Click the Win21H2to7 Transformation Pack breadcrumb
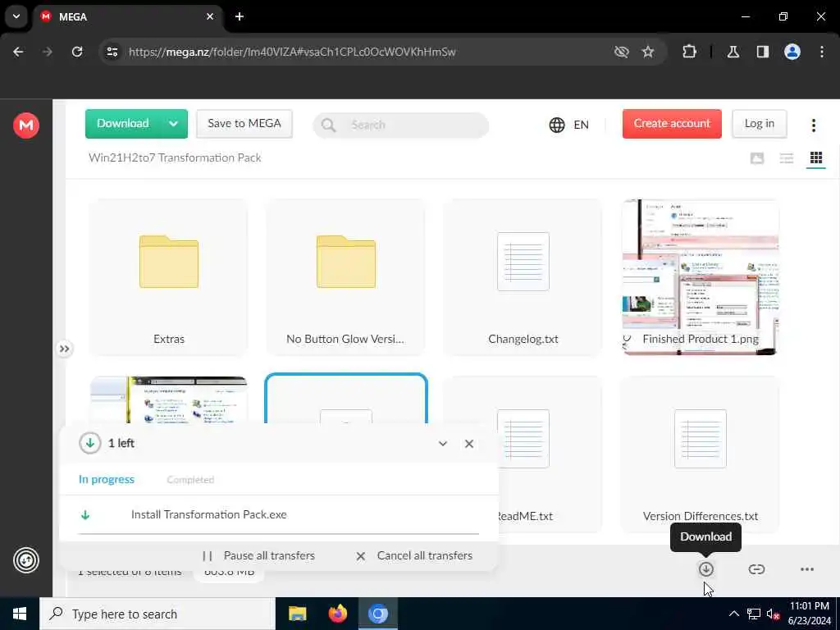Screen dimensions: 840x630 coord(176,157)
